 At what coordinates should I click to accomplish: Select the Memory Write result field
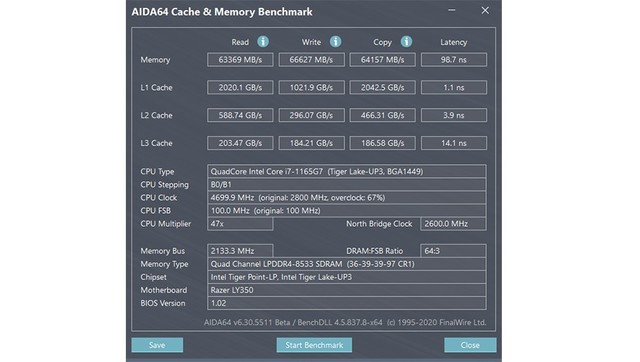(311, 60)
